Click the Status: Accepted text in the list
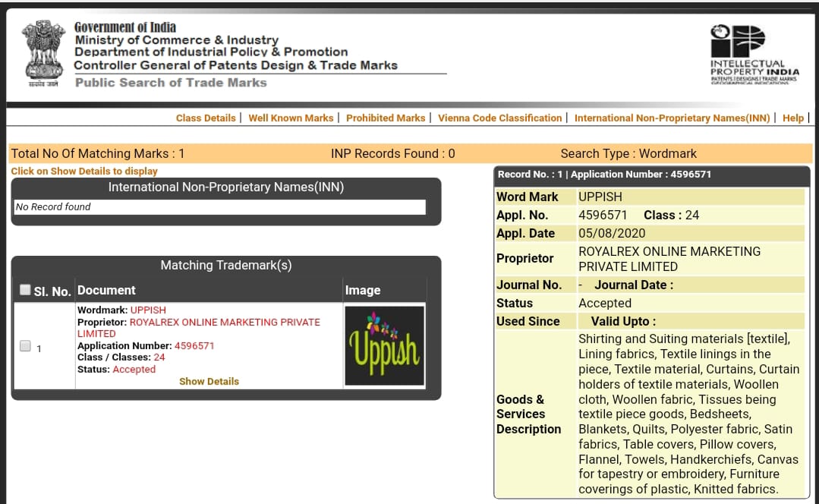This screenshot has width=819, height=504. click(116, 369)
